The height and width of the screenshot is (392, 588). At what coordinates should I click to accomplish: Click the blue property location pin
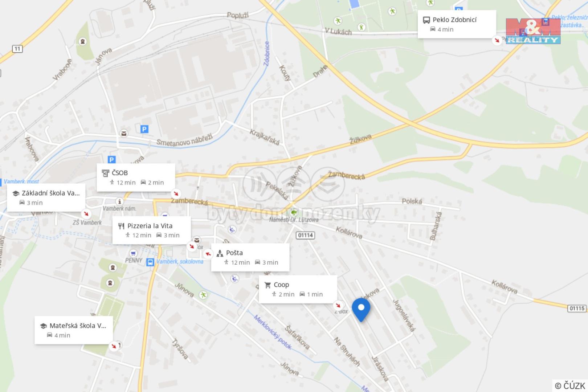coord(361,310)
